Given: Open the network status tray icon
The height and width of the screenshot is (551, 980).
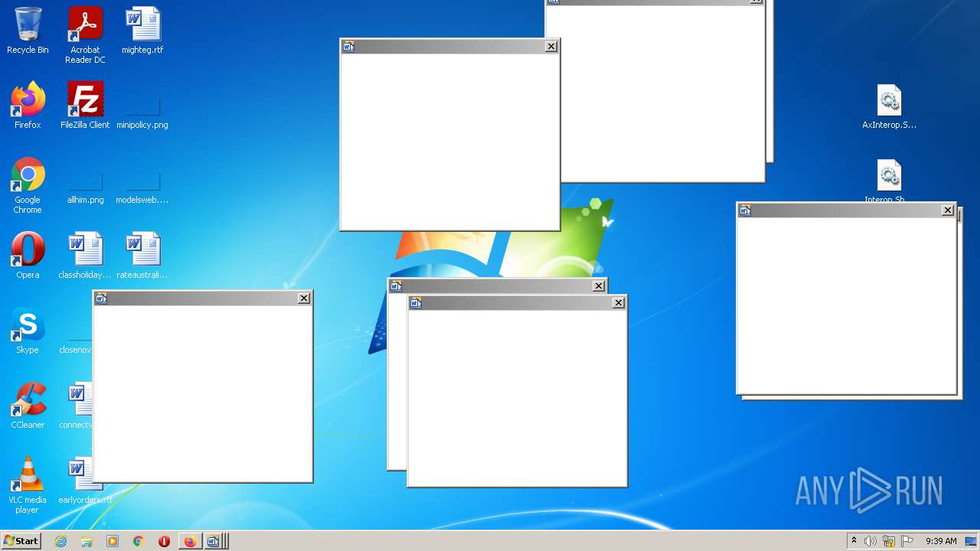Looking at the screenshot, I should (889, 541).
